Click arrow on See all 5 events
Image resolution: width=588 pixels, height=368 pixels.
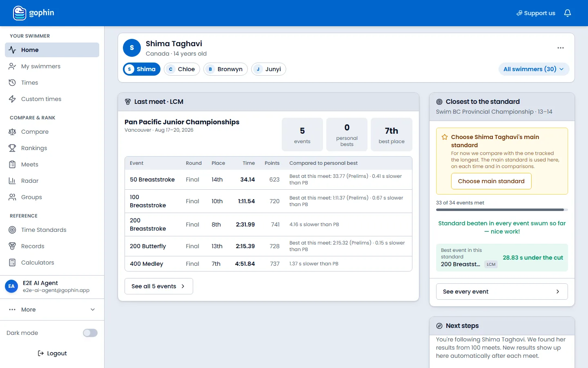coord(183,286)
